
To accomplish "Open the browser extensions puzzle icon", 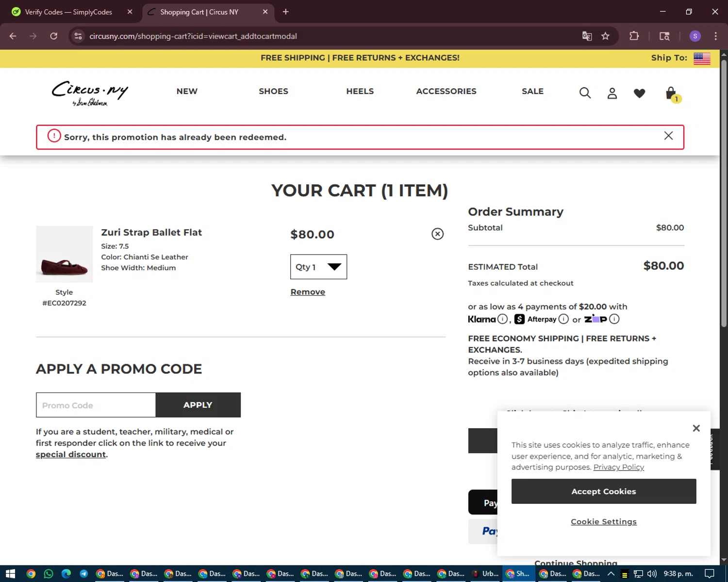I will tap(634, 36).
